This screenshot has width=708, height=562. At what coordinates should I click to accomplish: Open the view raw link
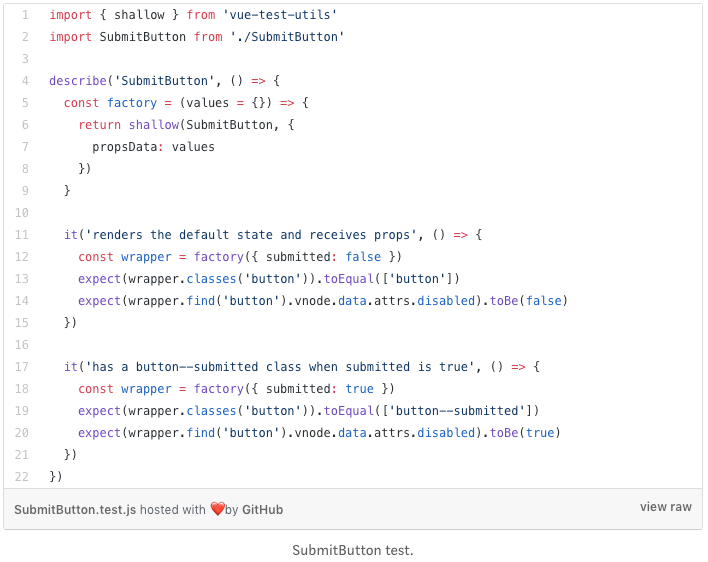665,507
